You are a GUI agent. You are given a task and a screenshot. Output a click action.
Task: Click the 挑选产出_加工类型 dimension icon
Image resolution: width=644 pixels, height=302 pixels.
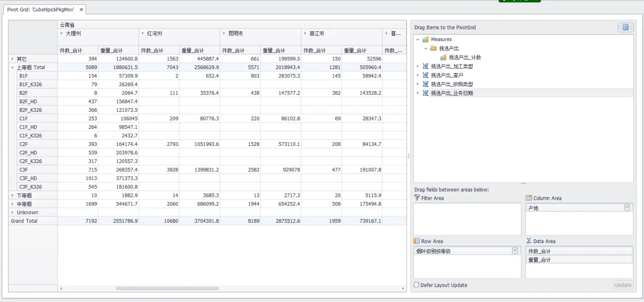425,66
